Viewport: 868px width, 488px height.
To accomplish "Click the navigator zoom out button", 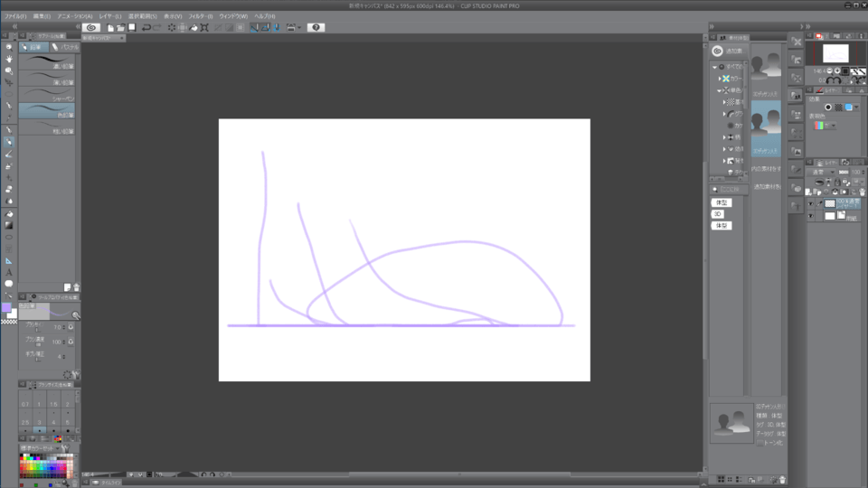I will [x=829, y=71].
